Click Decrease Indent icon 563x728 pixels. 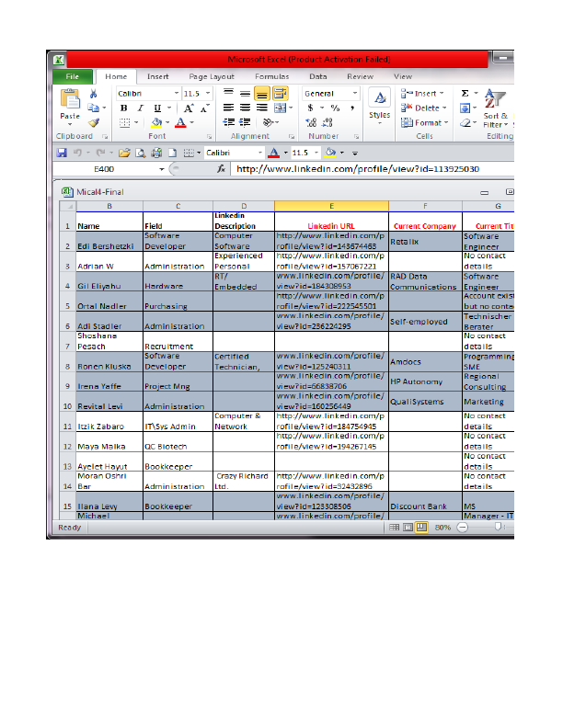click(228, 122)
